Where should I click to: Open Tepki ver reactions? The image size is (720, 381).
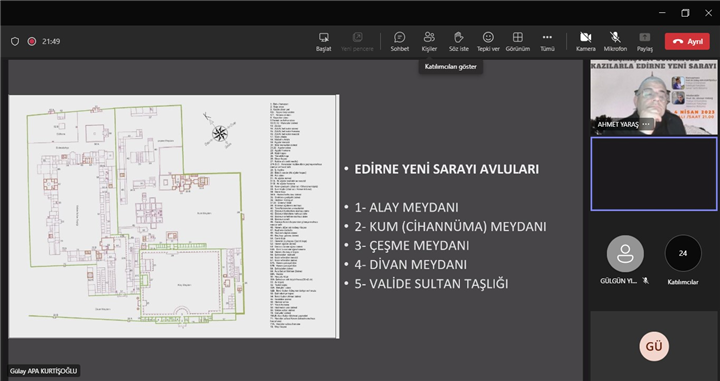click(x=488, y=41)
